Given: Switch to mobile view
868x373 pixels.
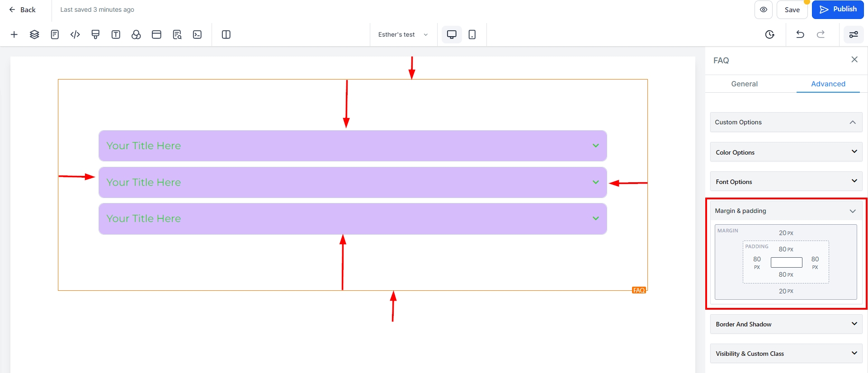Looking at the screenshot, I should [x=472, y=35].
